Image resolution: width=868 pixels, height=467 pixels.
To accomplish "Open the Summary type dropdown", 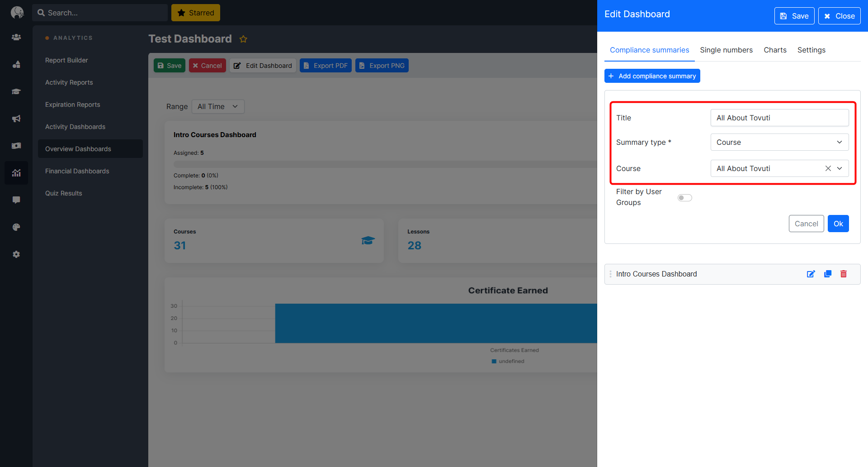I will tap(779, 142).
